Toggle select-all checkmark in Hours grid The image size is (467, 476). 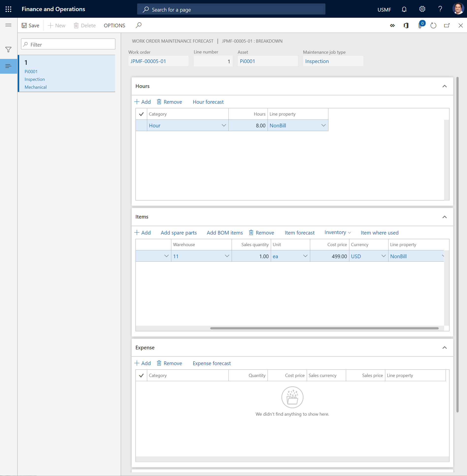click(141, 114)
